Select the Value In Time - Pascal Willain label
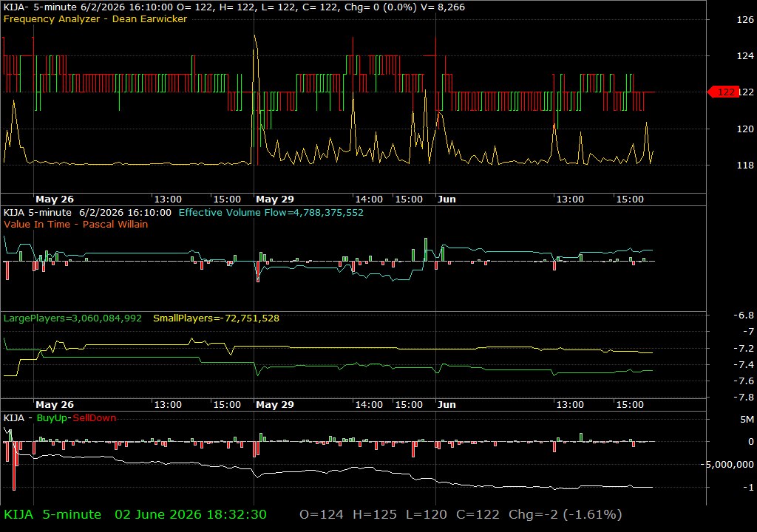Image resolution: width=757 pixels, height=532 pixels. [76, 224]
